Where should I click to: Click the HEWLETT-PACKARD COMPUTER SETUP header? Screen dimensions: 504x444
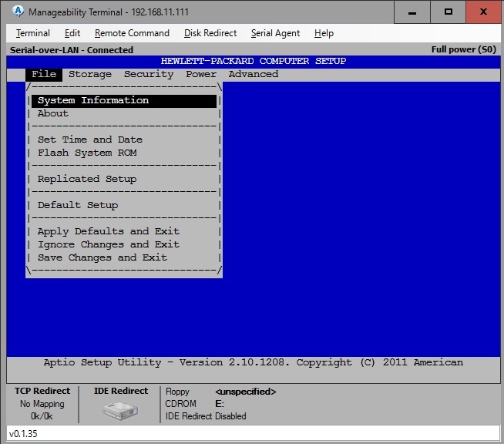tap(254, 61)
